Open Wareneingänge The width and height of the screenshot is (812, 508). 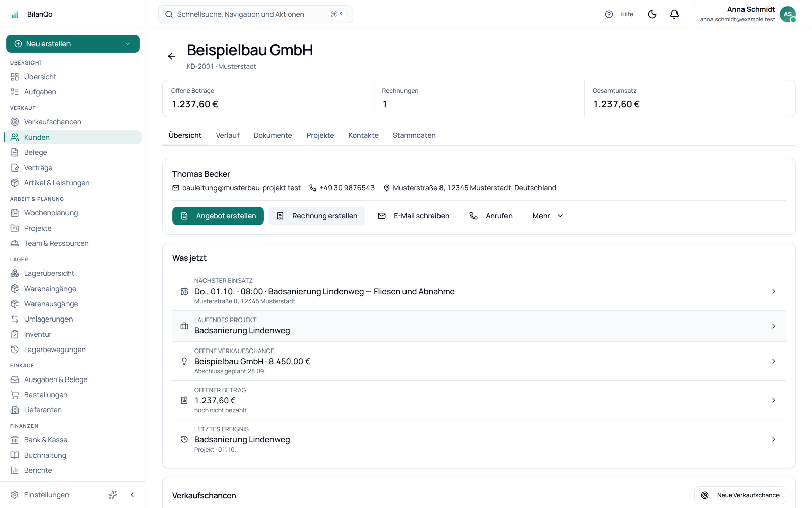[x=73, y=289]
